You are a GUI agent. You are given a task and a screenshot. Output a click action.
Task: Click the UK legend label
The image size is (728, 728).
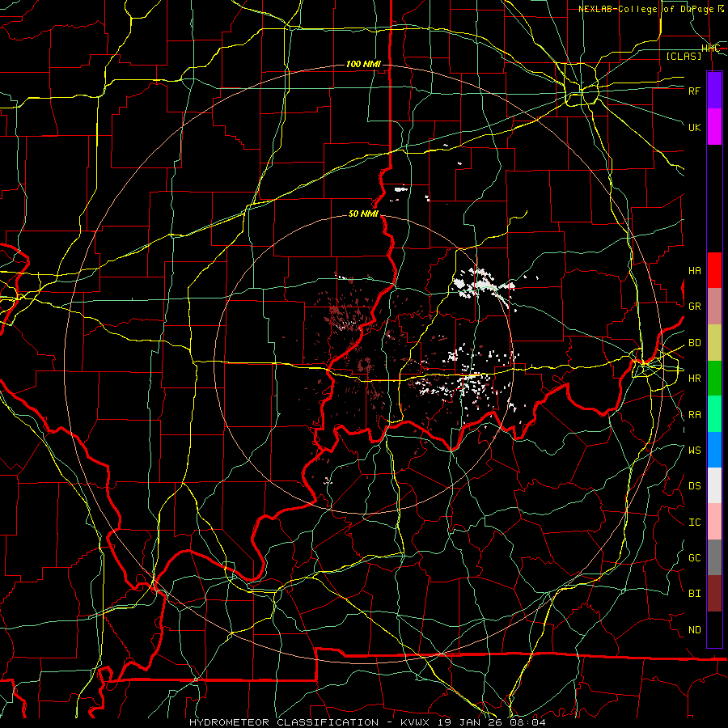[x=695, y=127]
